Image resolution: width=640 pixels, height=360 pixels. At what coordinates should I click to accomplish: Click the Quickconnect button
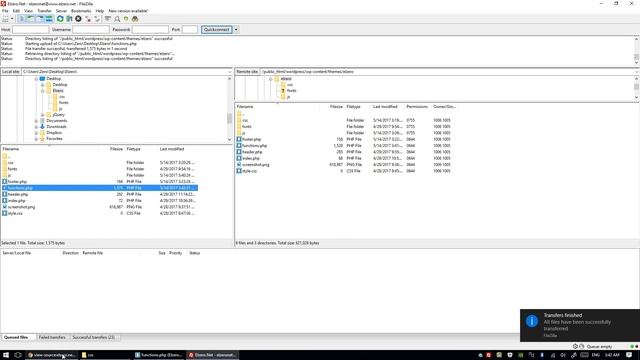click(217, 29)
